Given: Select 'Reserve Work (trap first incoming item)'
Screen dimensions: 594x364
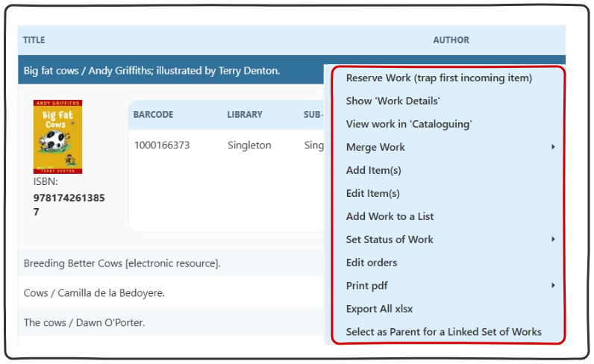Looking at the screenshot, I should (439, 78).
